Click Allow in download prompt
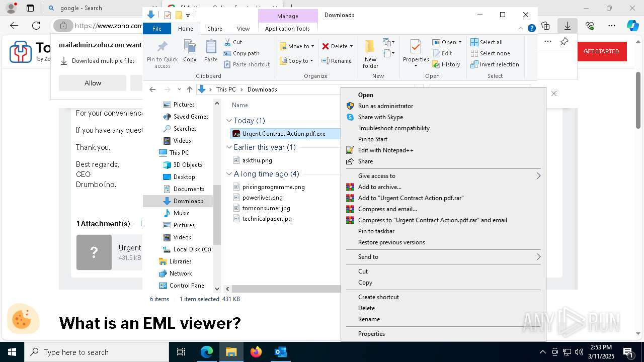644x362 pixels. coord(93,83)
